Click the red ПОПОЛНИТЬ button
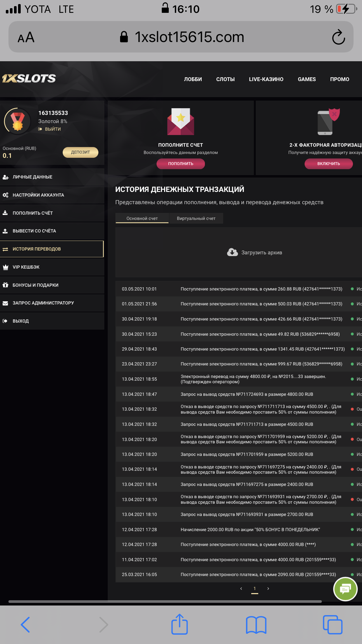362x644 pixels. 180,164
